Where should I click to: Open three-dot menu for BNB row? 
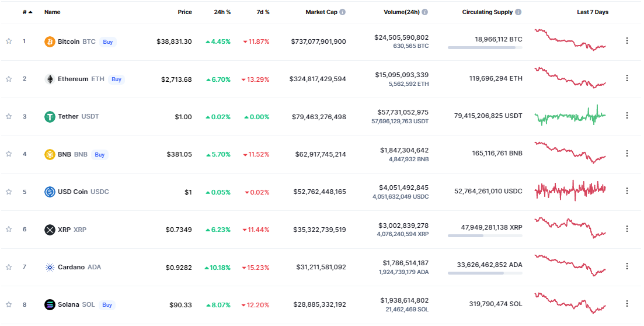pos(626,153)
